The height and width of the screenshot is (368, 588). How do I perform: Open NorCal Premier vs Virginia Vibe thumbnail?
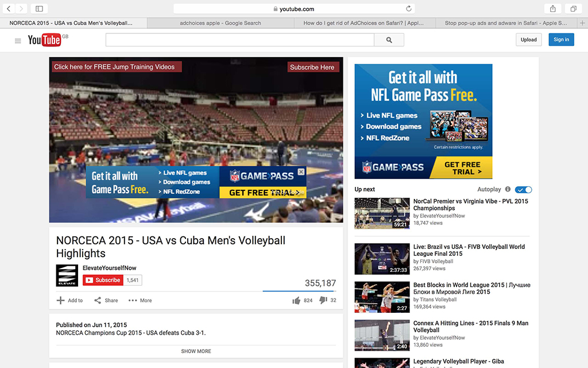382,213
